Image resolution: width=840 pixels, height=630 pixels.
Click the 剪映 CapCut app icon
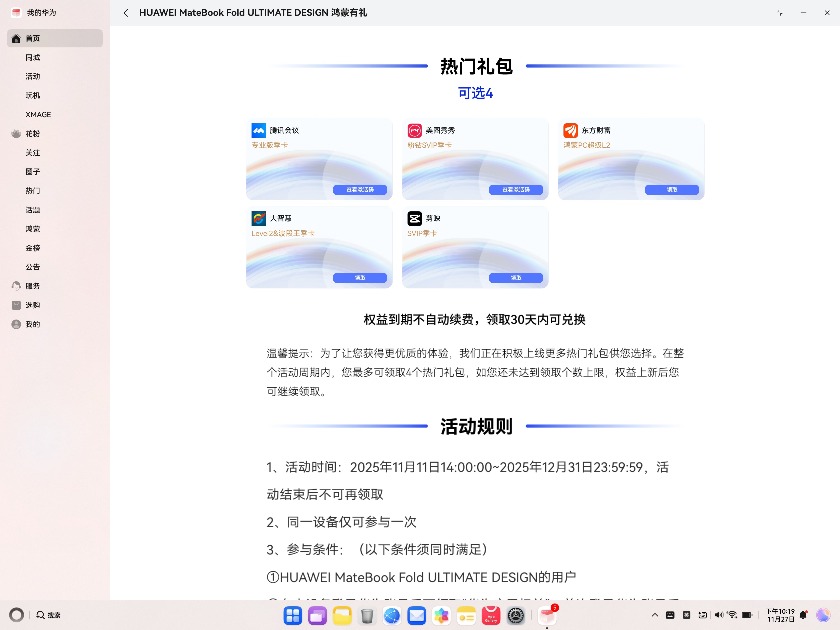pyautogui.click(x=414, y=218)
